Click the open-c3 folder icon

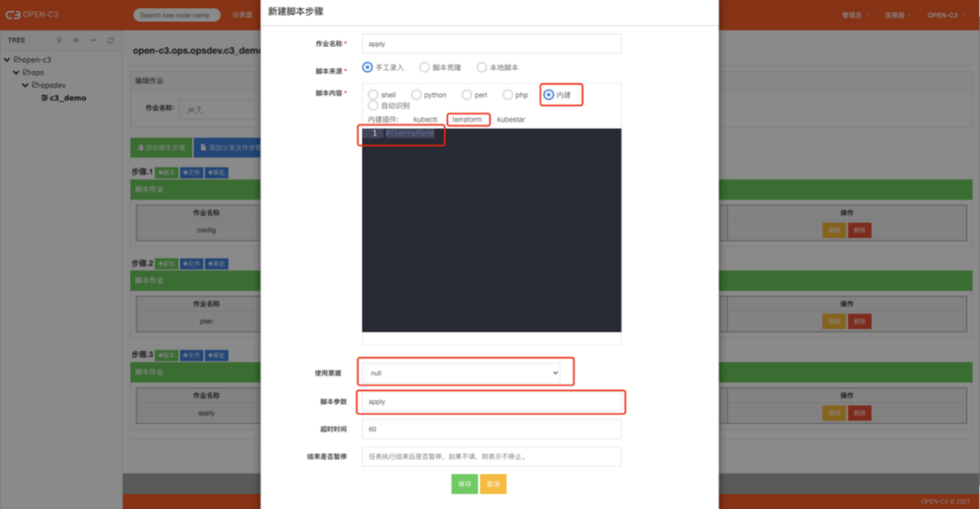click(18, 59)
